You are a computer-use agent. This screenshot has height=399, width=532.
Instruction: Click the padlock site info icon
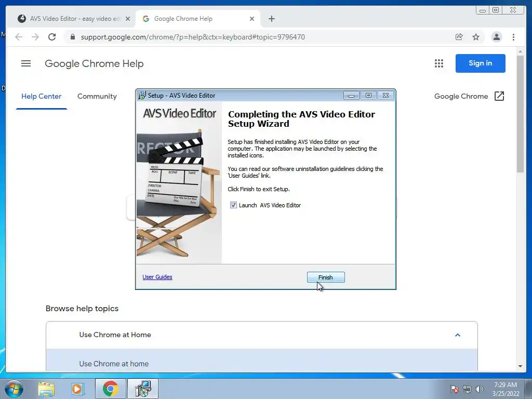click(x=72, y=37)
